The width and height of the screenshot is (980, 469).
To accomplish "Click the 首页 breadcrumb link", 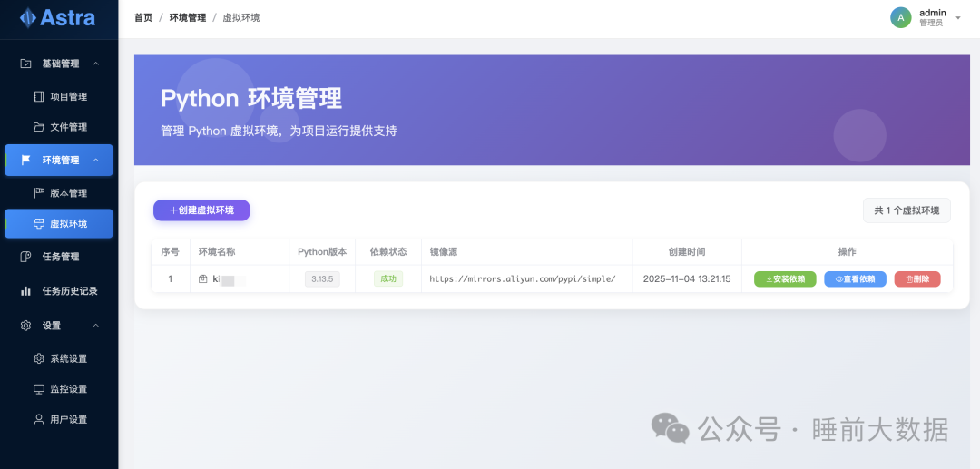I will [143, 18].
